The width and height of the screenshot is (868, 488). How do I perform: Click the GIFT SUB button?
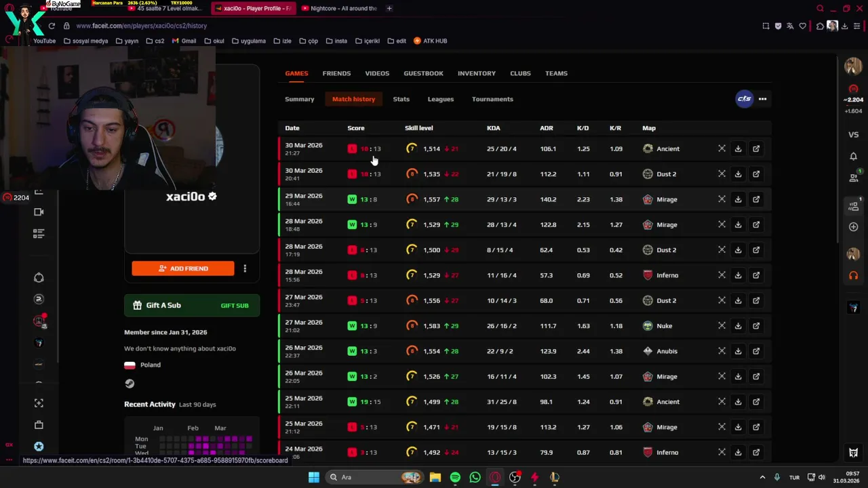coord(235,306)
